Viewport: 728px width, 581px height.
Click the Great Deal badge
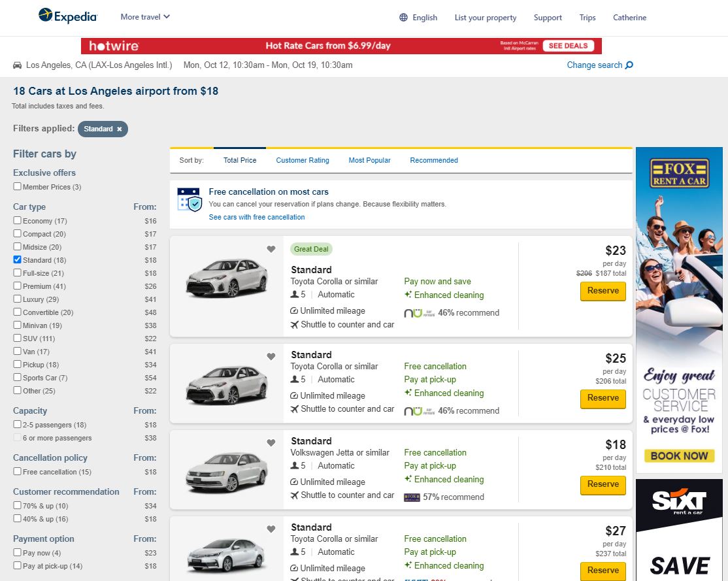click(x=311, y=250)
